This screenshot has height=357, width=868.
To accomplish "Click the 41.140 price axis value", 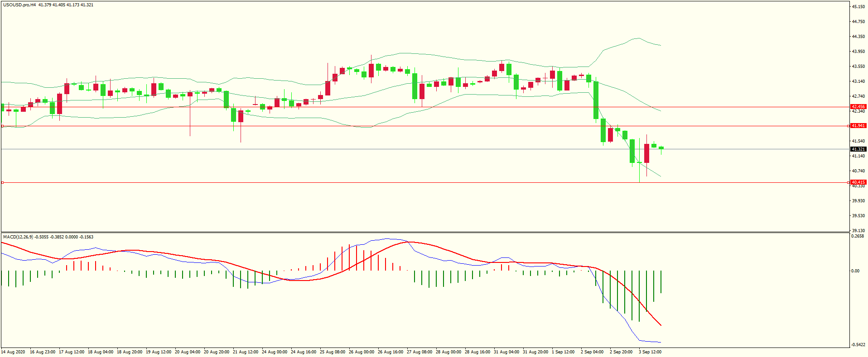I will click(x=858, y=156).
